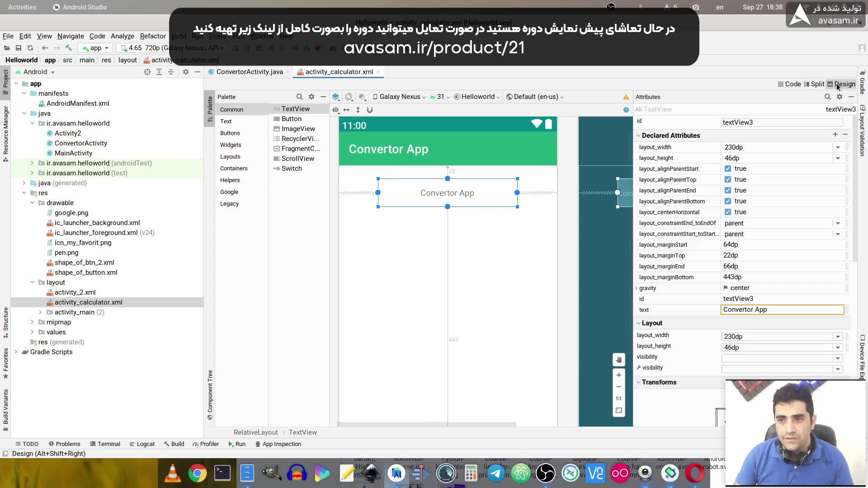Viewport: 868px width, 488px height.
Task: Open the layout_width dropdown arrow under Declared Attributes
Action: point(837,147)
